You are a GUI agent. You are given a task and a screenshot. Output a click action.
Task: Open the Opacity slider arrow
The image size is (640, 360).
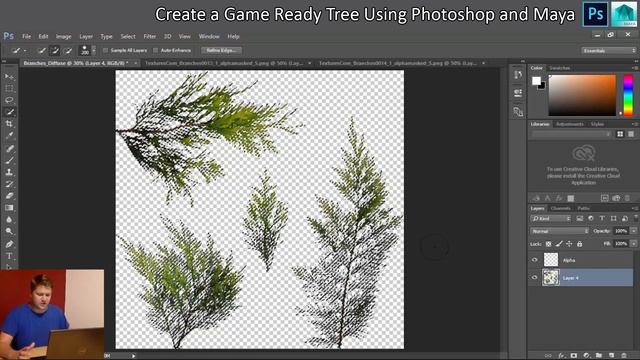pyautogui.click(x=633, y=231)
